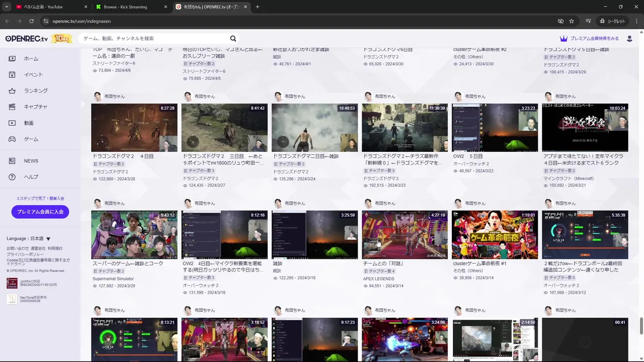Image resolution: width=644 pixels, height=362 pixels.
Task: Click the 10周年 anniversary badge
Action: point(61,39)
